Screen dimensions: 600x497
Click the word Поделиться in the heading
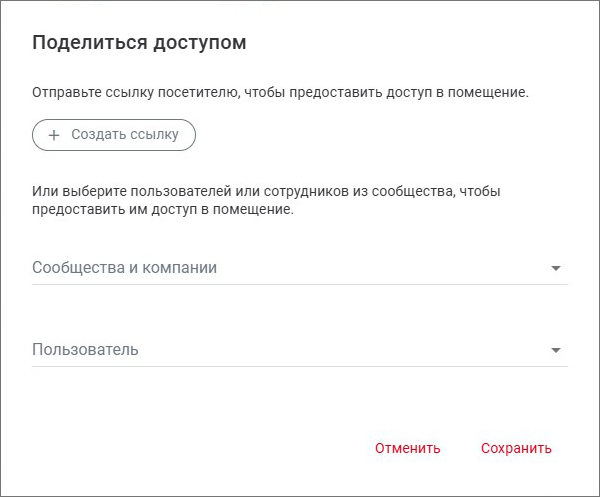pos(81,43)
